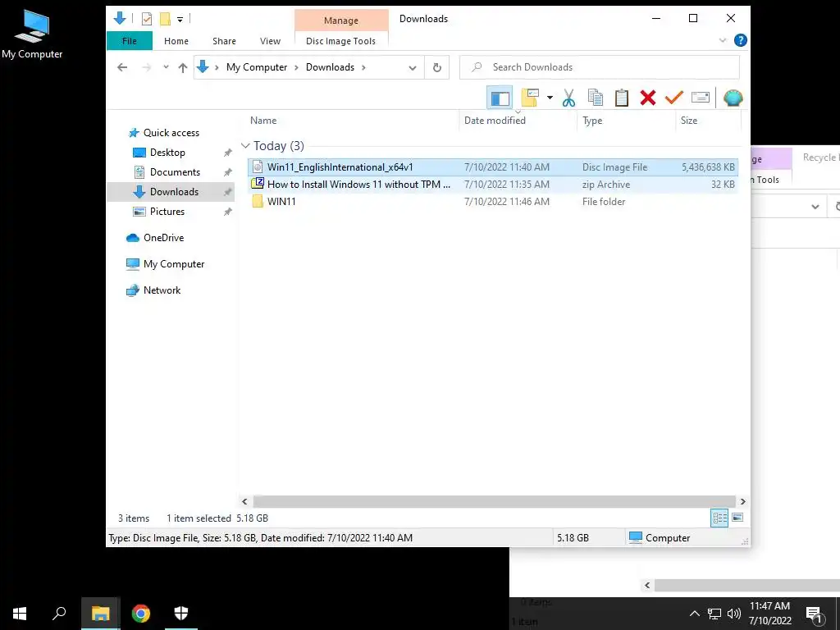Image resolution: width=840 pixels, height=630 pixels.
Task: Collapse the Today (3) group
Action: [245, 146]
